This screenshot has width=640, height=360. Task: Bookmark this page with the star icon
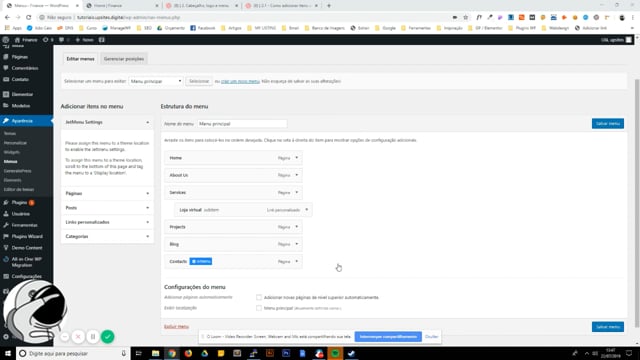pyautogui.click(x=466, y=17)
